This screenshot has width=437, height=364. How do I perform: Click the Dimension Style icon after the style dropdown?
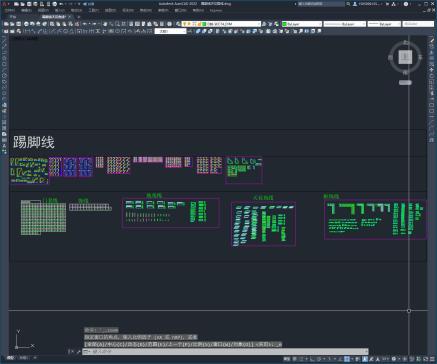191,31
